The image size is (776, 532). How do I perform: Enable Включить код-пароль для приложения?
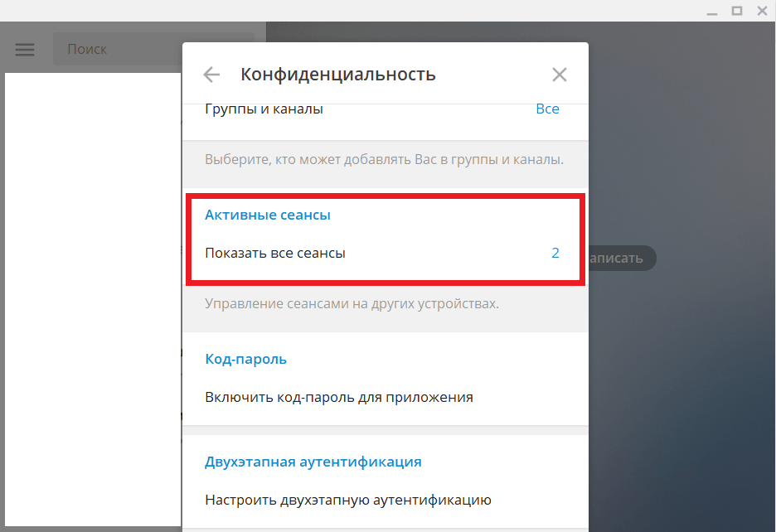(x=339, y=397)
